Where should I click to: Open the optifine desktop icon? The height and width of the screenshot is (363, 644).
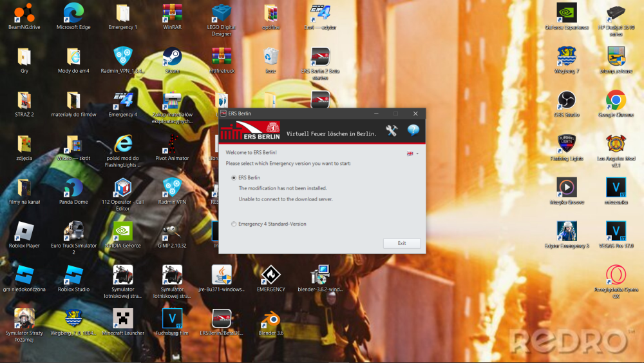pyautogui.click(x=270, y=17)
